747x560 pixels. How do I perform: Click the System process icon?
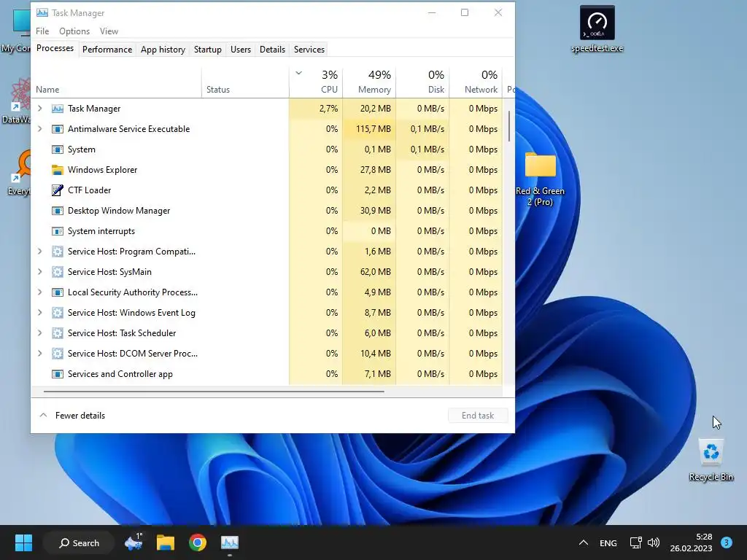[x=57, y=149]
